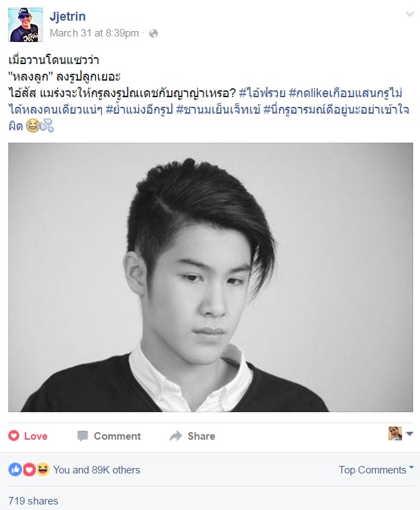Open the March 31 timestamp link

pos(94,33)
